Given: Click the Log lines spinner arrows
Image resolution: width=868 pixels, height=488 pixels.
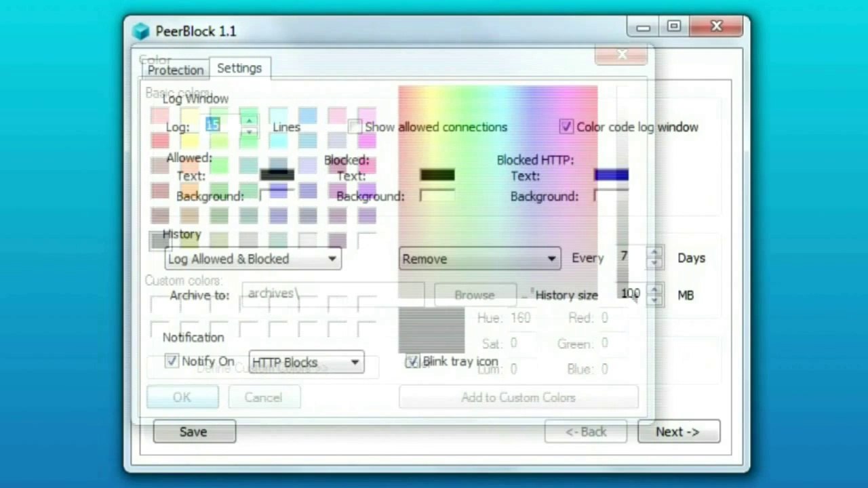Looking at the screenshot, I should pos(250,126).
